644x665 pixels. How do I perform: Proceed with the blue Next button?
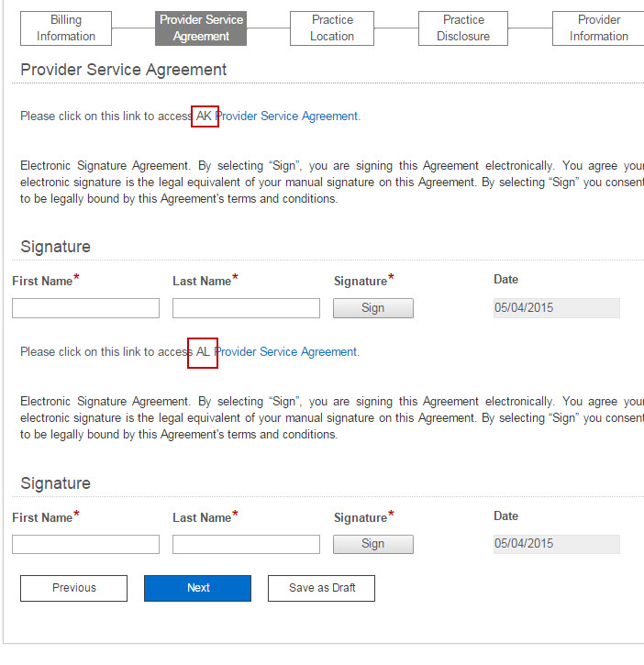point(197,588)
